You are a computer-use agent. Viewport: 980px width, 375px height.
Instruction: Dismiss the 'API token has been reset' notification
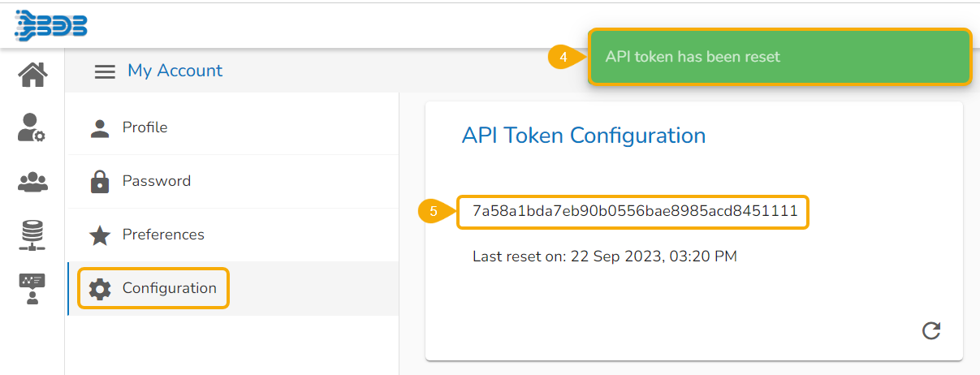point(779,57)
